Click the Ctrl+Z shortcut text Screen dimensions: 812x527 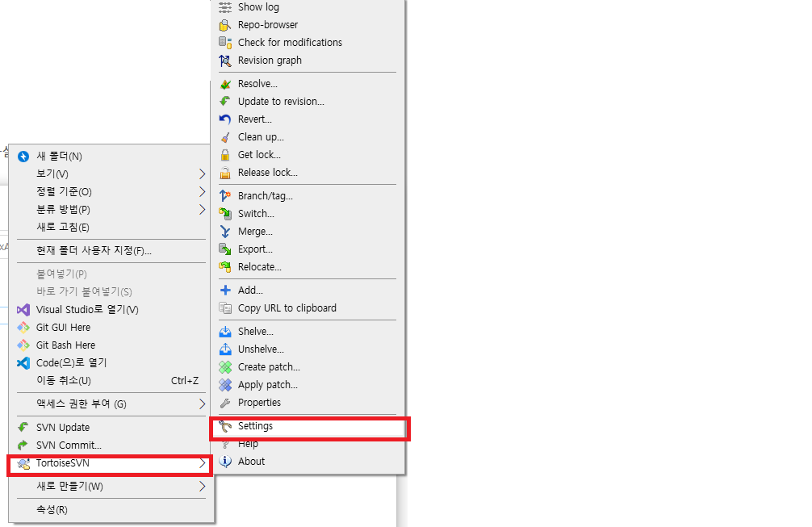(x=185, y=380)
